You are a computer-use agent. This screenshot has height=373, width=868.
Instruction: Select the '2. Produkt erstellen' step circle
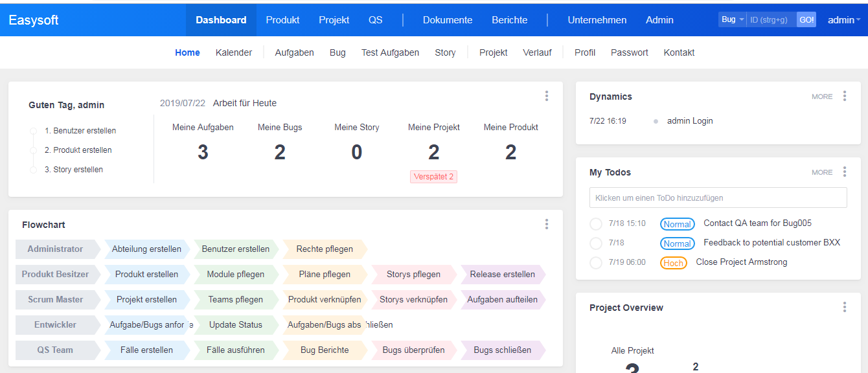33,150
